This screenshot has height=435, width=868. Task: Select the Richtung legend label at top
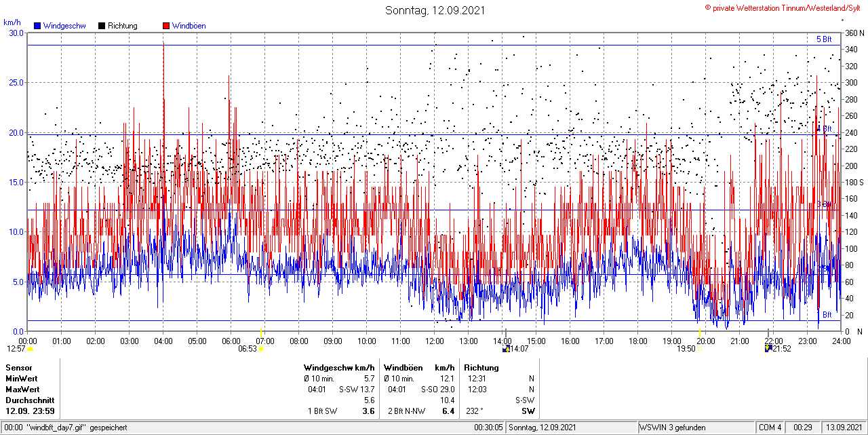tap(123, 26)
